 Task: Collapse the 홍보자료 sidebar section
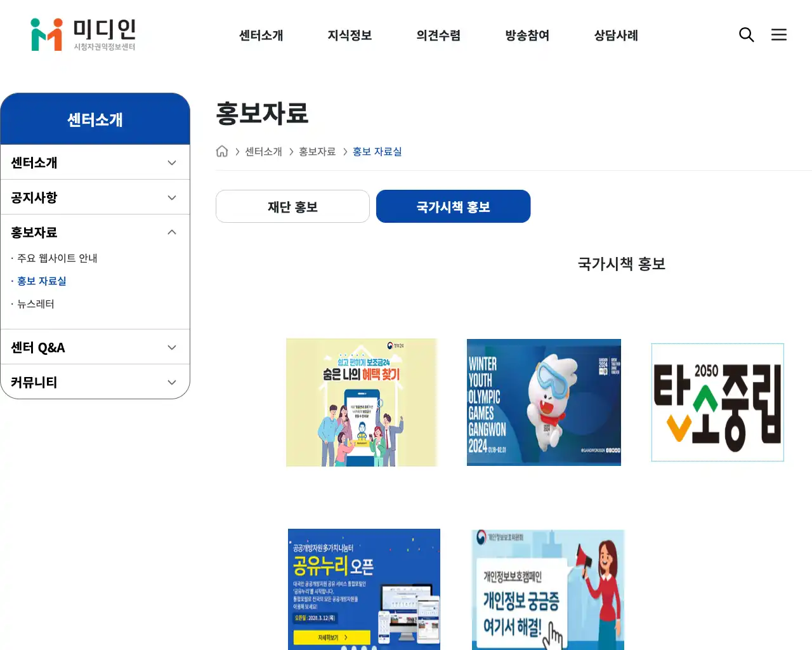95,232
